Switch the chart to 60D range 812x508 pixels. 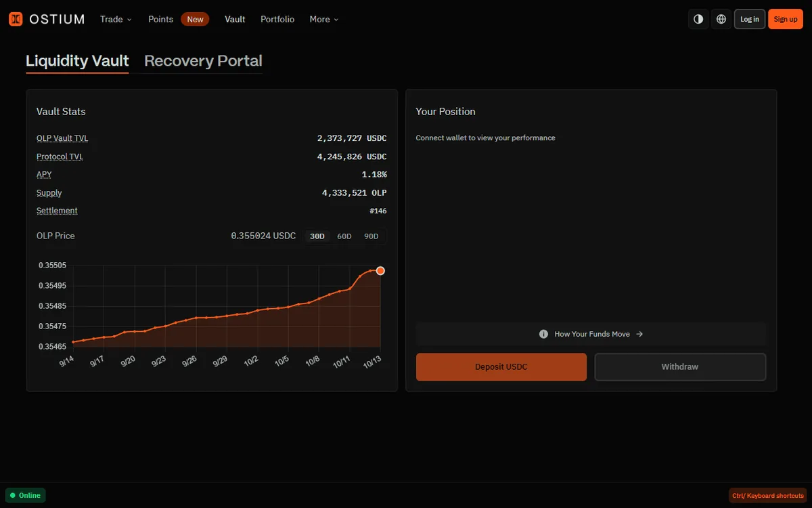344,236
